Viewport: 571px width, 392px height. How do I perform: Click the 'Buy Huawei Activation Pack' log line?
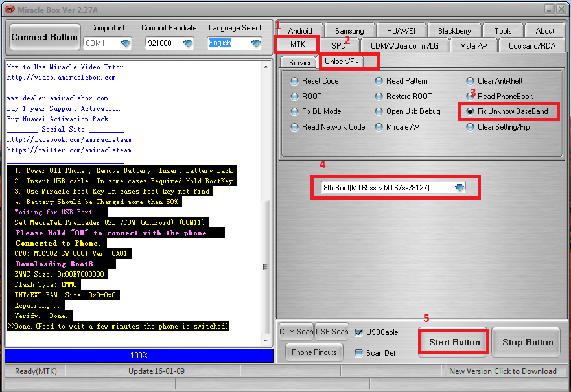coord(58,119)
